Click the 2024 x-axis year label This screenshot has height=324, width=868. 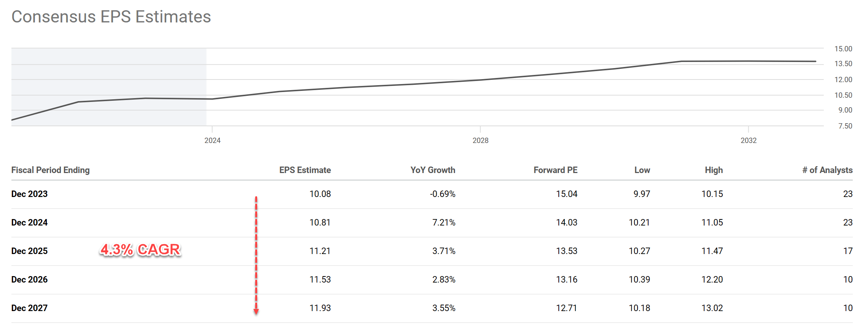212,140
